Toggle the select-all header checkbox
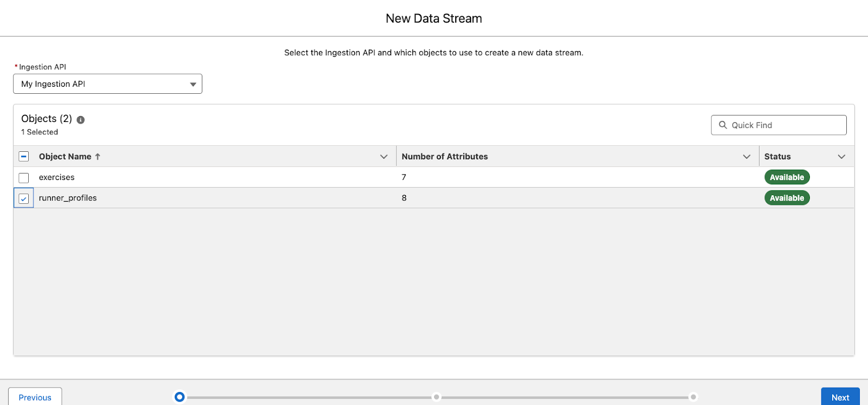Image resolution: width=868 pixels, height=405 pixels. [24, 156]
